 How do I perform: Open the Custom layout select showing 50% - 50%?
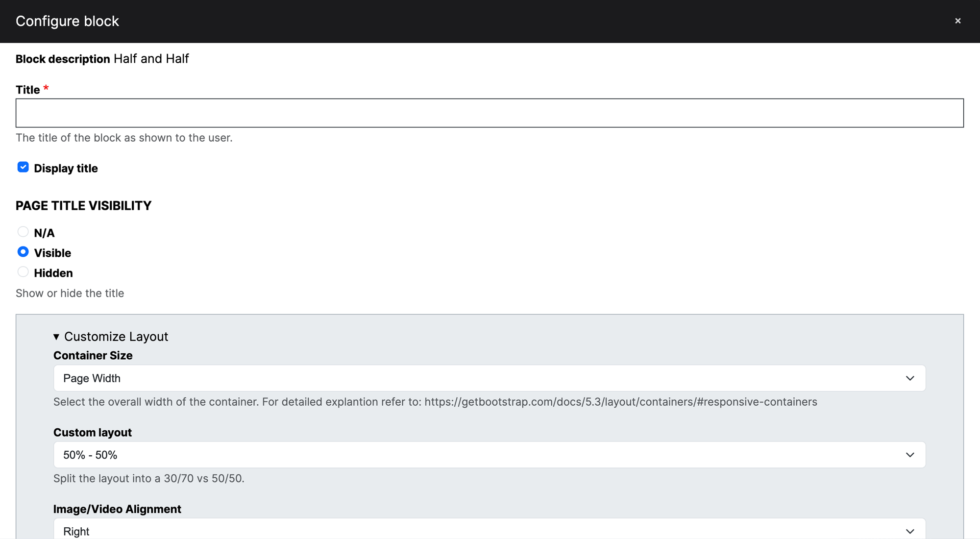click(x=480, y=455)
